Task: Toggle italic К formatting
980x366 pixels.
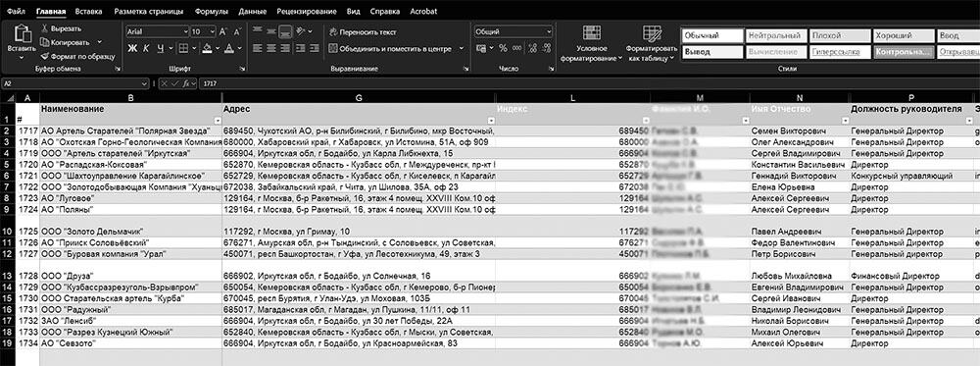Action: click(x=146, y=48)
